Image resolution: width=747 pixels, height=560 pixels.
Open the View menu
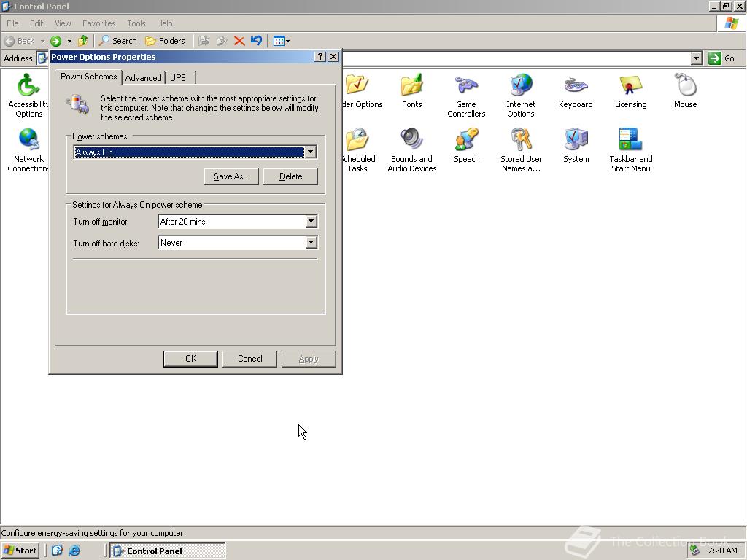pyautogui.click(x=63, y=23)
